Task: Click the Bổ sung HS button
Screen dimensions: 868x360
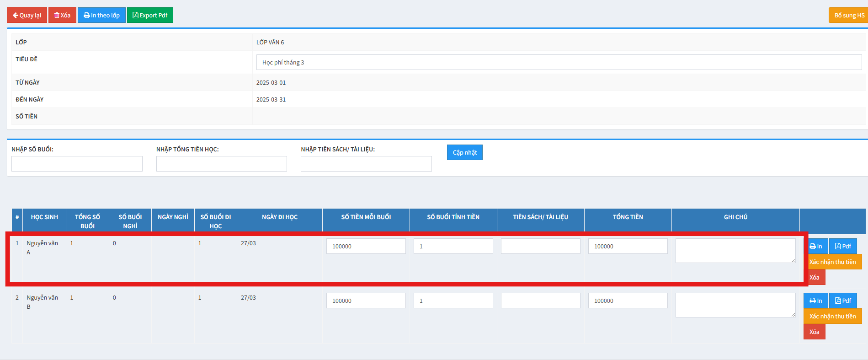Action: 848,15
